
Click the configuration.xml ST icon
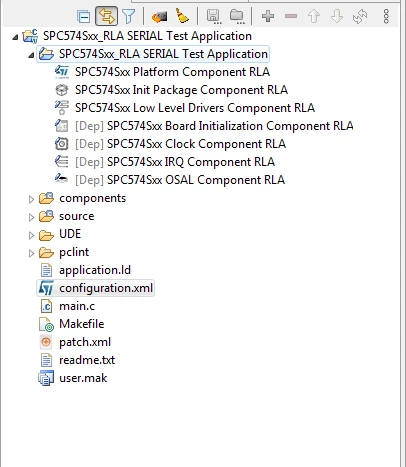[46, 288]
